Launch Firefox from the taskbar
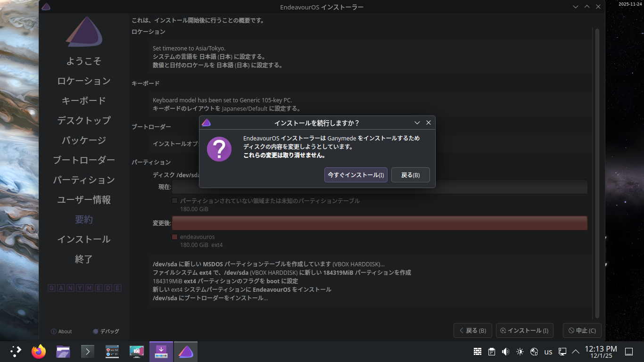This screenshot has width=644, height=362. [39, 352]
